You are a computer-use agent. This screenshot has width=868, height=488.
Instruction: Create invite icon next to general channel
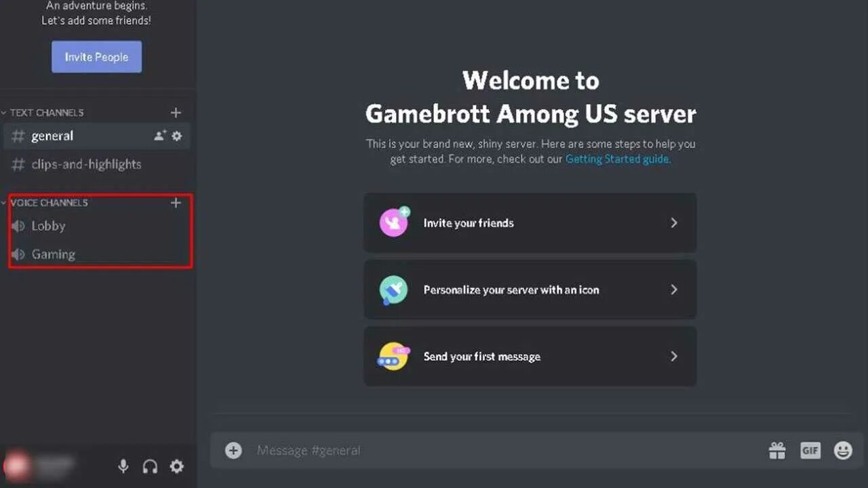pos(160,136)
